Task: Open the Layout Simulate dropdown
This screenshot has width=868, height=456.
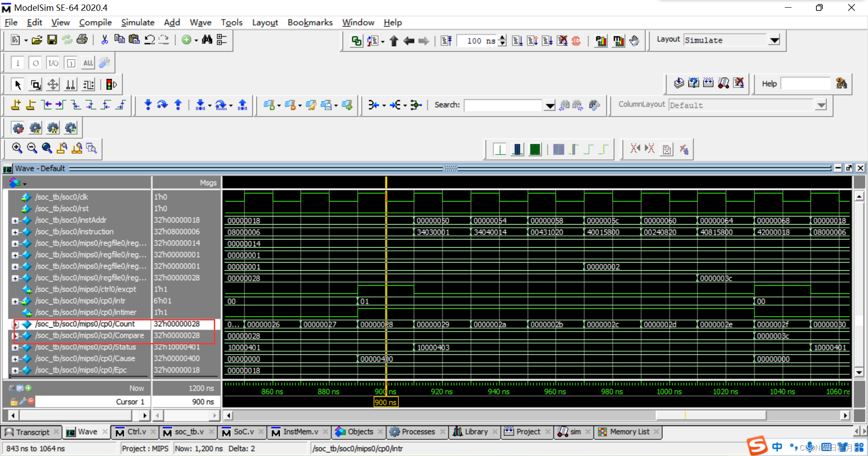Action: [x=774, y=40]
